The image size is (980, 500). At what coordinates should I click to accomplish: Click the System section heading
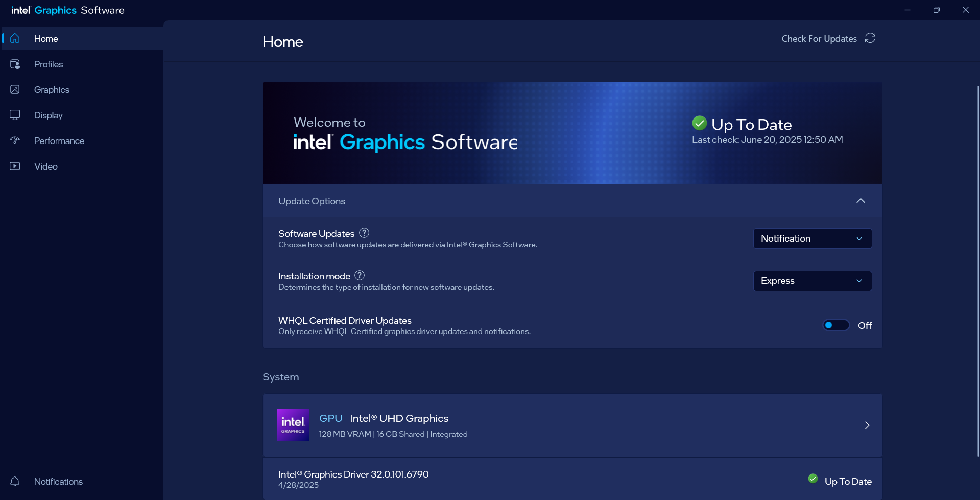281,377
